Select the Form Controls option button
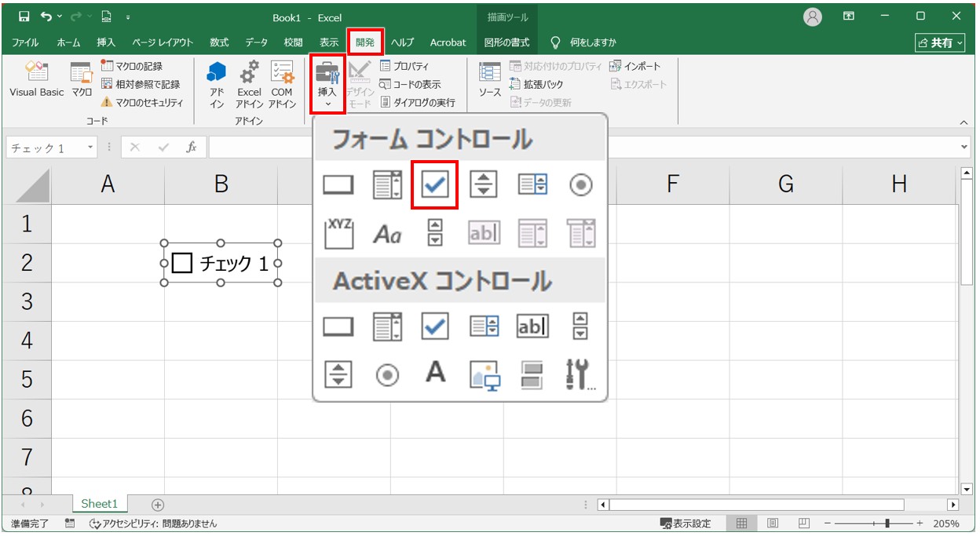This screenshot has height=536, width=980. pyautogui.click(x=580, y=185)
